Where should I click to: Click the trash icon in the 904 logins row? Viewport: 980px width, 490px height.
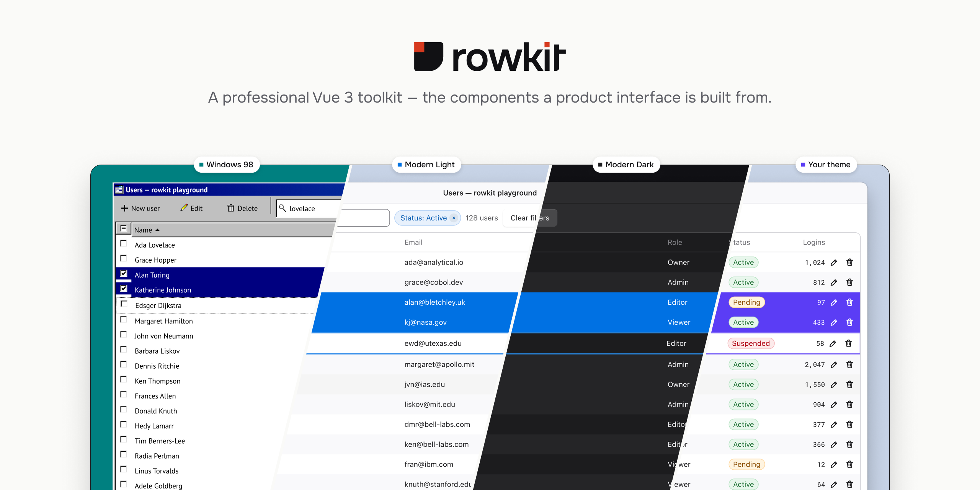(849, 405)
